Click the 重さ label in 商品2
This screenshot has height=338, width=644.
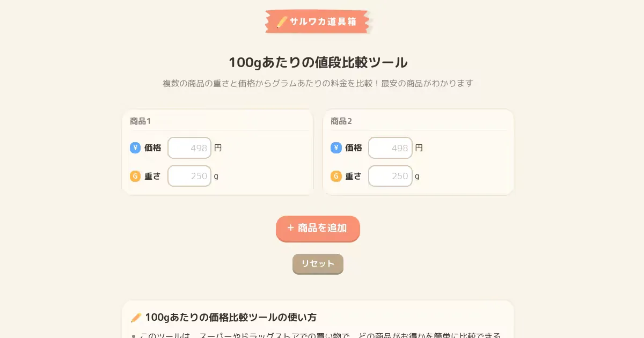click(353, 176)
